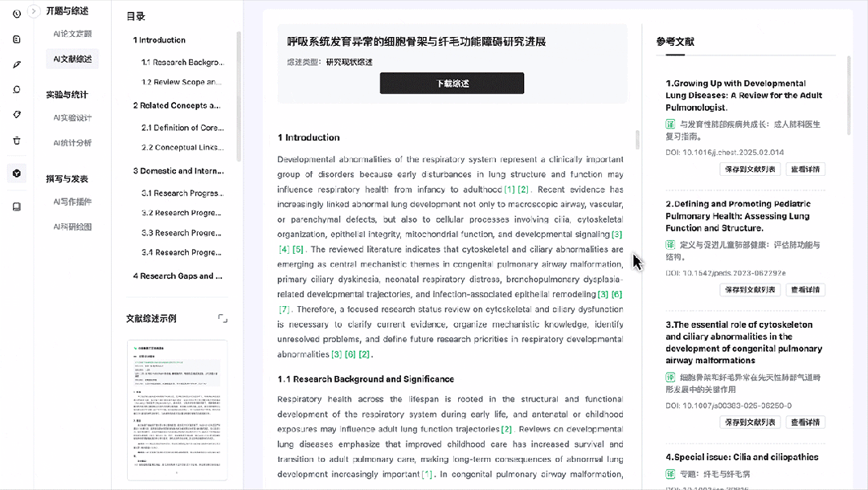Jump to '1.1 Research Backgro...' in contents

tap(182, 63)
